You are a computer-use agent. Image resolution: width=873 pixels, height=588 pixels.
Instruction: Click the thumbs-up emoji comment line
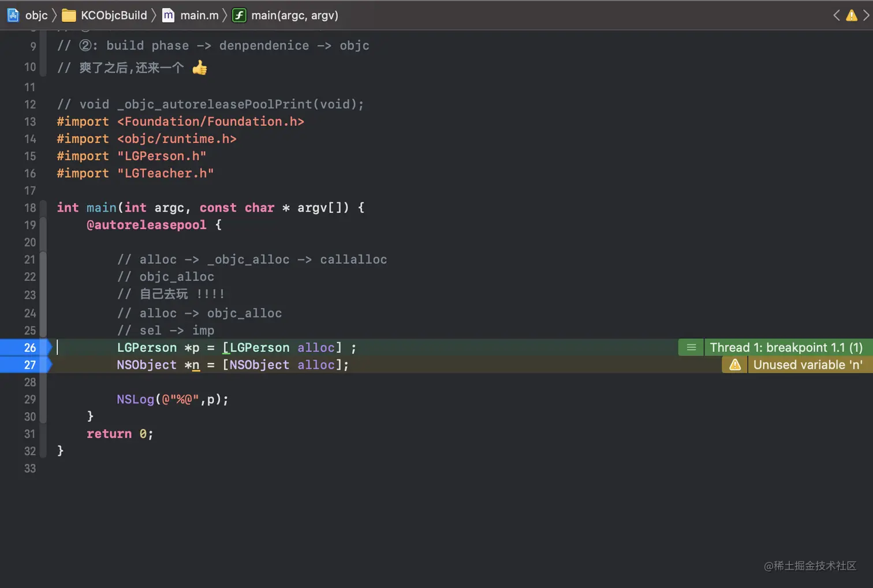[132, 68]
